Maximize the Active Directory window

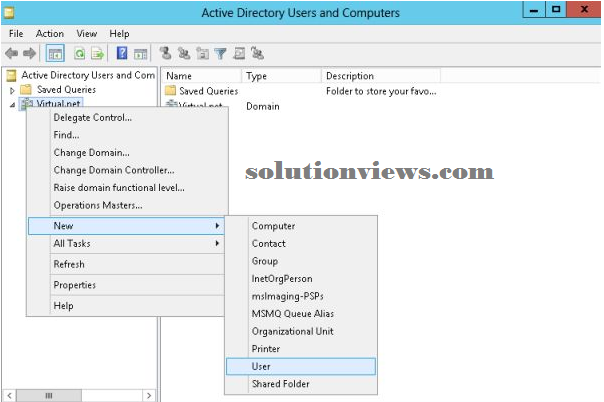tap(556, 9)
